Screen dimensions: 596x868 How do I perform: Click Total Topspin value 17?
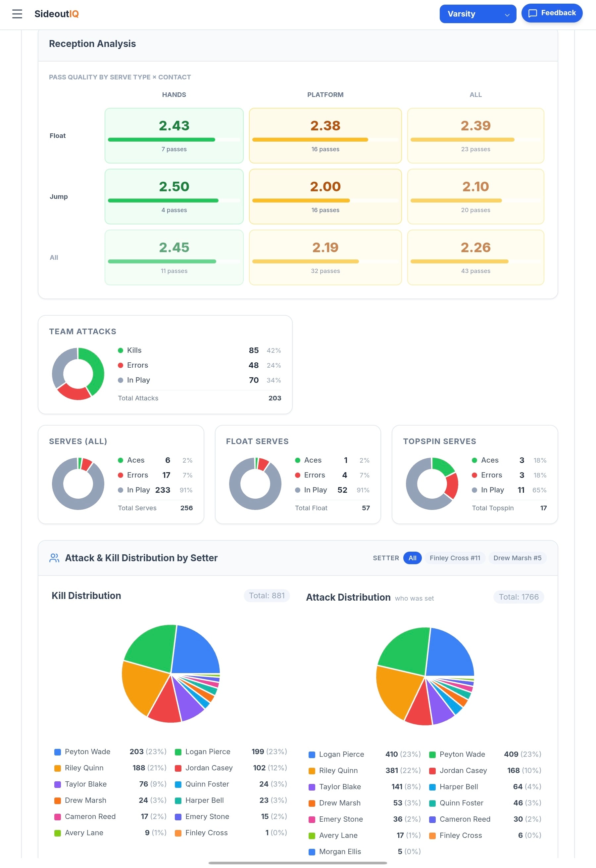click(x=543, y=508)
